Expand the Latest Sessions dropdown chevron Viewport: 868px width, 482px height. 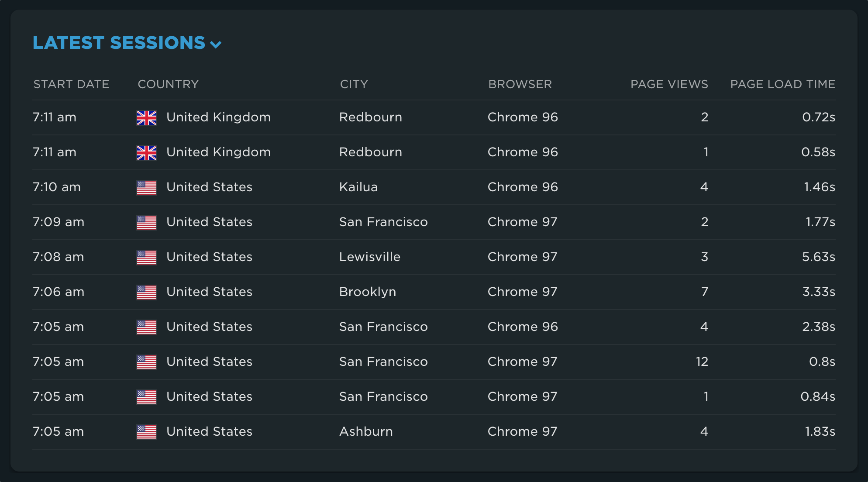216,44
